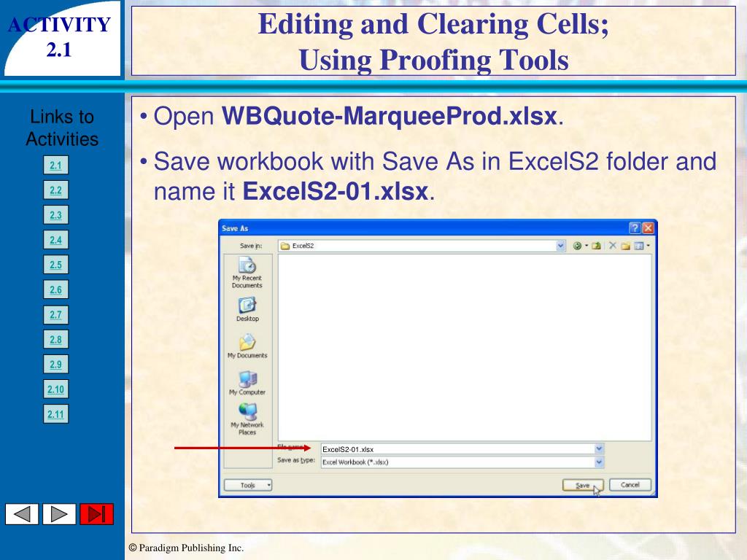747x560 pixels.
Task: Open activity link 2.1
Action: (55, 166)
